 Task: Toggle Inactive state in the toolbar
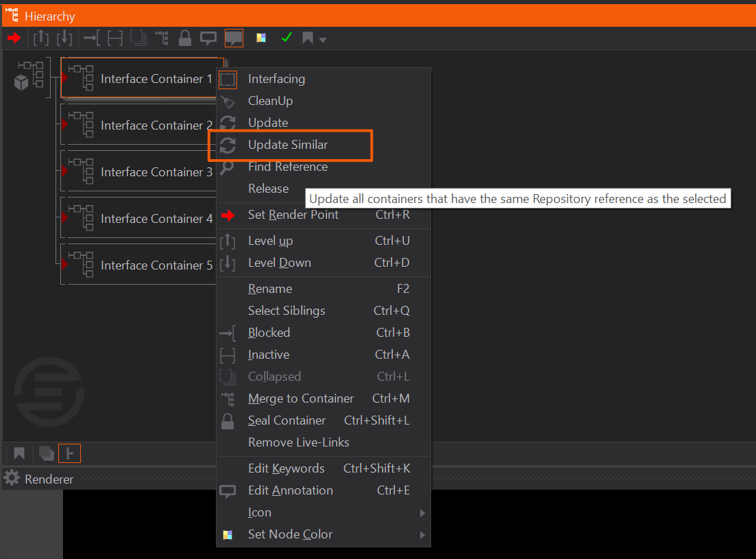(114, 38)
